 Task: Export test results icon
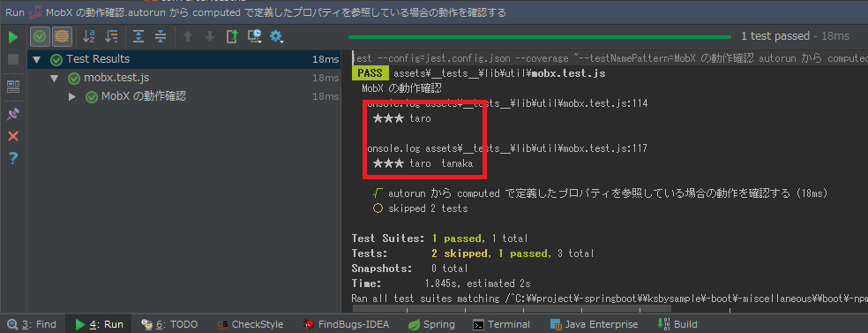pyautogui.click(x=233, y=36)
